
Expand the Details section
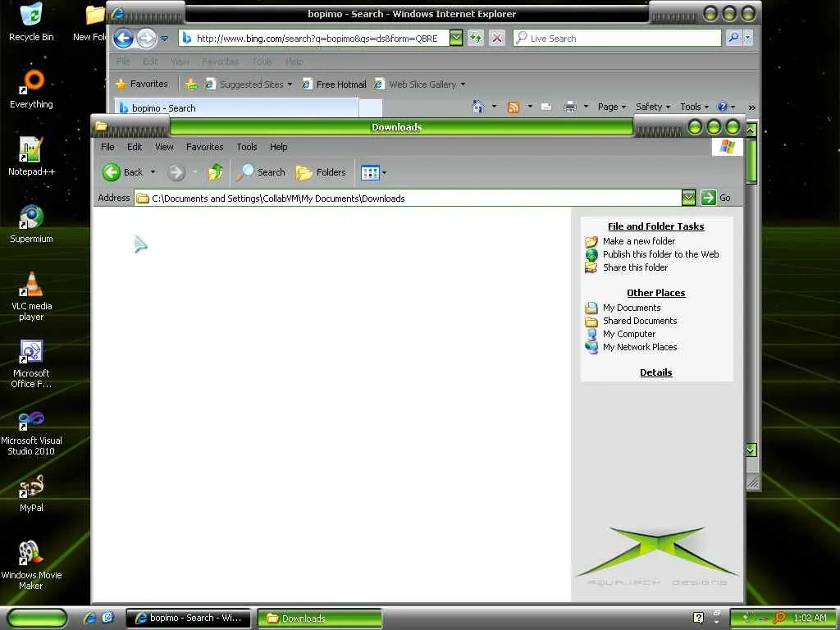655,372
